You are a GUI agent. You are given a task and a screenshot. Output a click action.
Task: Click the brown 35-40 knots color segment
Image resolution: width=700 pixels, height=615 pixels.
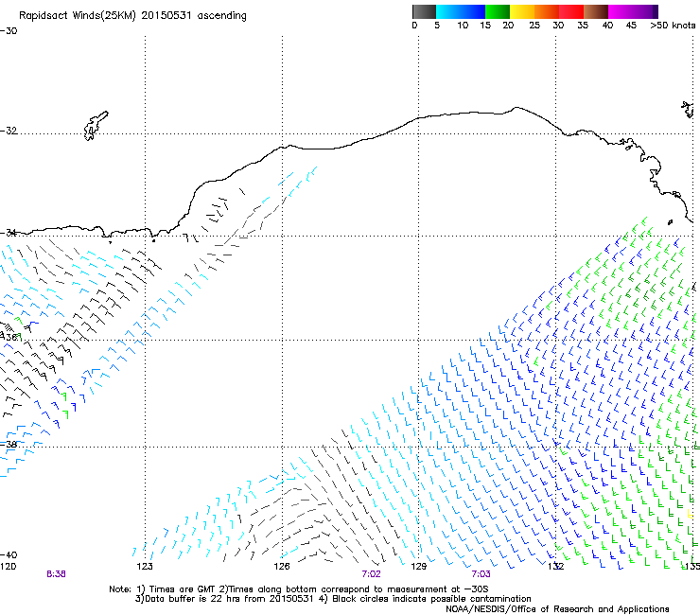pyautogui.click(x=596, y=11)
